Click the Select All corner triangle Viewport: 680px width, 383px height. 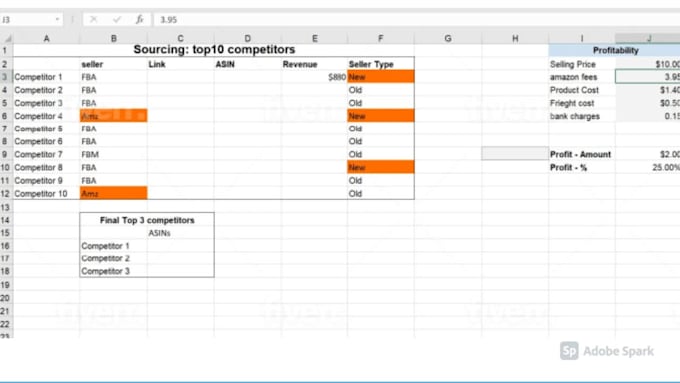point(7,39)
